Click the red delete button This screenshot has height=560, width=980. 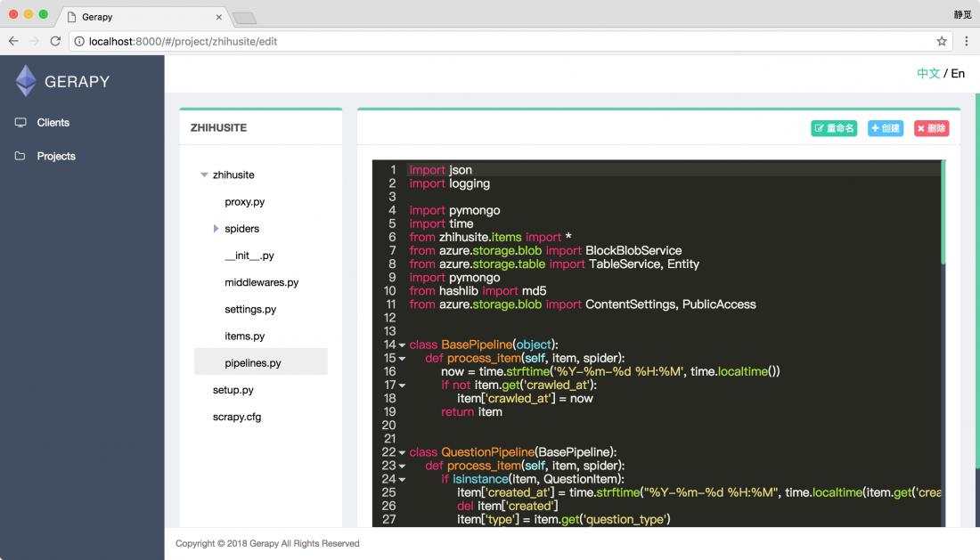click(931, 128)
